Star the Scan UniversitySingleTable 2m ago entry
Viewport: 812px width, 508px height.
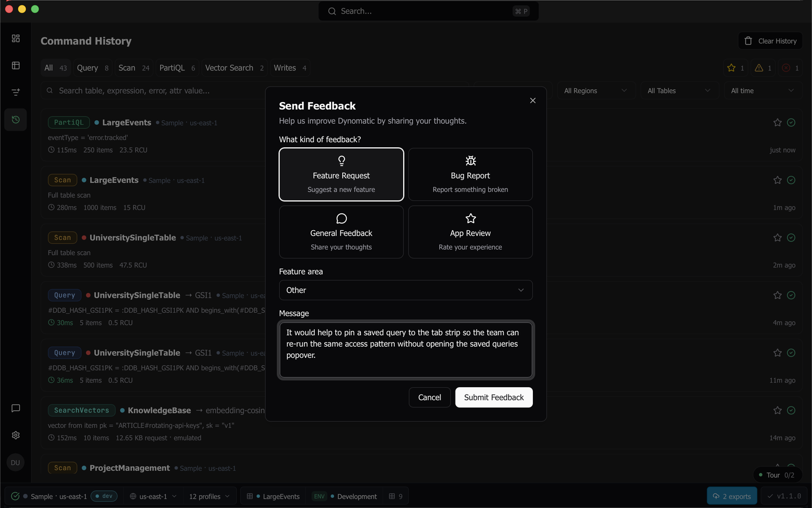[778, 238]
